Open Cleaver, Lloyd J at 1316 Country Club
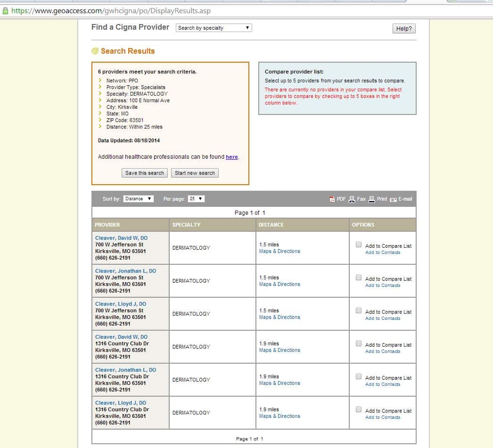 120,403
